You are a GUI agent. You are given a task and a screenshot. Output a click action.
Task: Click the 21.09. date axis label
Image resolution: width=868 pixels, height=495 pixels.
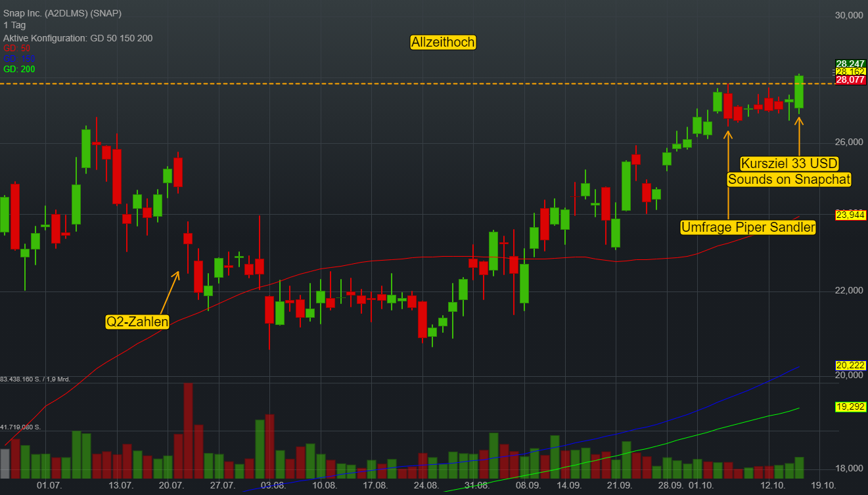[x=620, y=486]
